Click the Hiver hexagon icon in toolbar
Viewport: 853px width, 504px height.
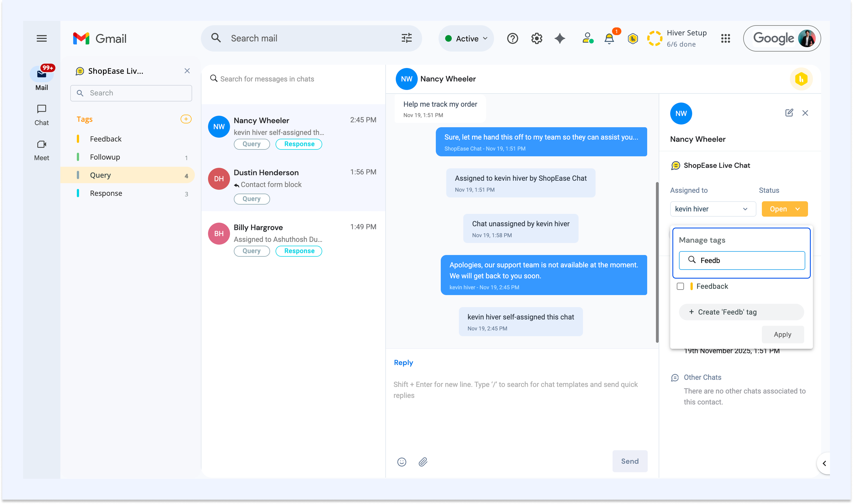click(x=632, y=39)
